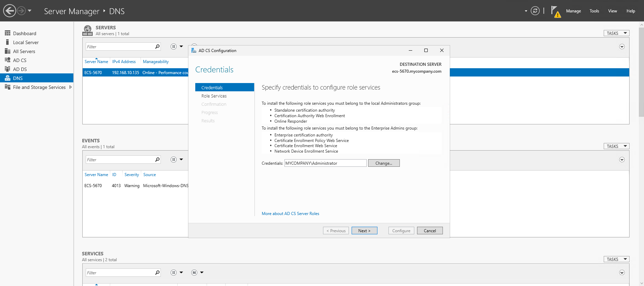644x286 pixels.
Task: Click the Next button in wizard
Action: [364, 231]
